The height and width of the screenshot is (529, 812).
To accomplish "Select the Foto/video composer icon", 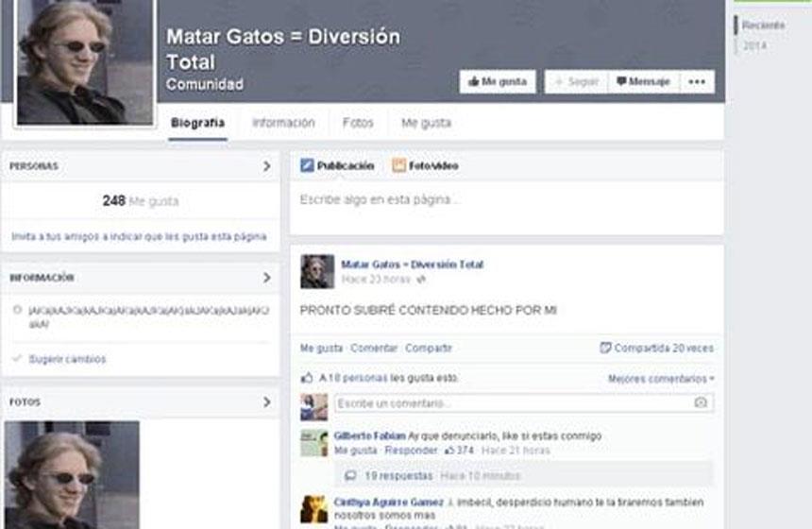I will 399,165.
